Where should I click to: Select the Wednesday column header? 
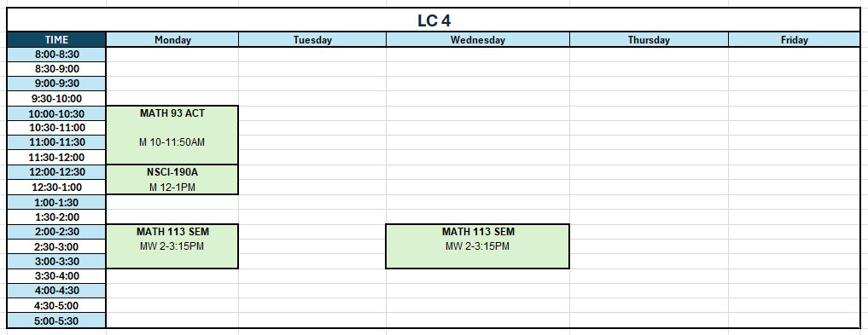(x=478, y=40)
